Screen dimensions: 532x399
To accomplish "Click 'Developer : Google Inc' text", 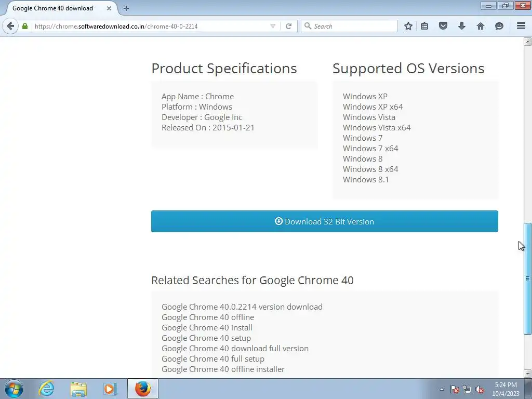I will (x=202, y=117).
